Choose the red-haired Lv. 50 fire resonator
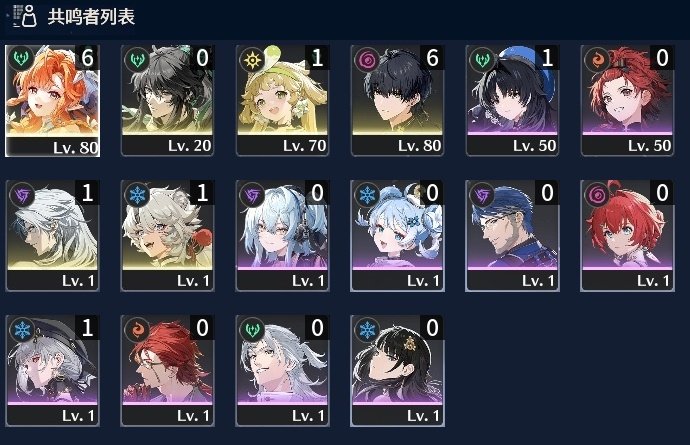 click(627, 100)
